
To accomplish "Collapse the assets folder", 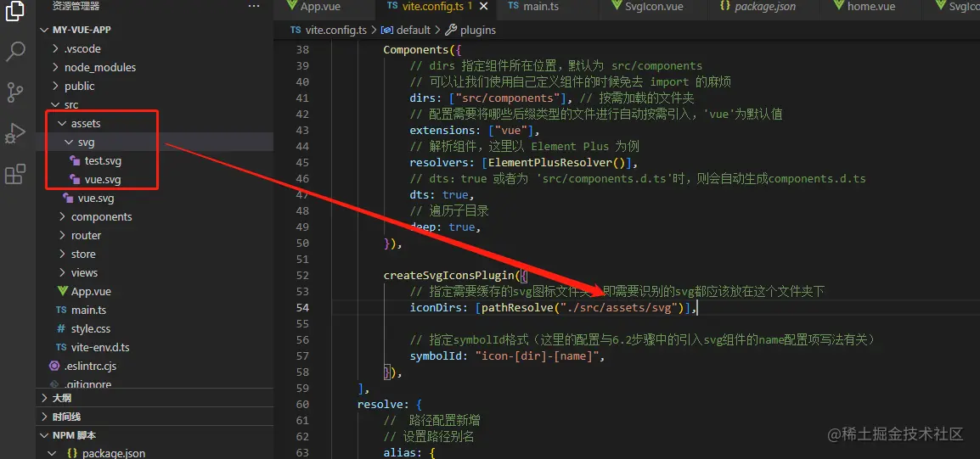I will click(155, 124).
